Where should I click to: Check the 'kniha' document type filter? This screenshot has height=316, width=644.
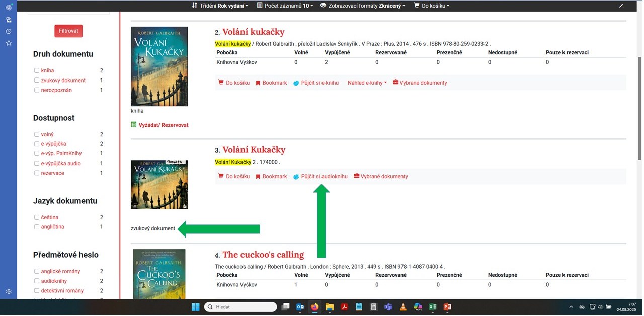[37, 71]
